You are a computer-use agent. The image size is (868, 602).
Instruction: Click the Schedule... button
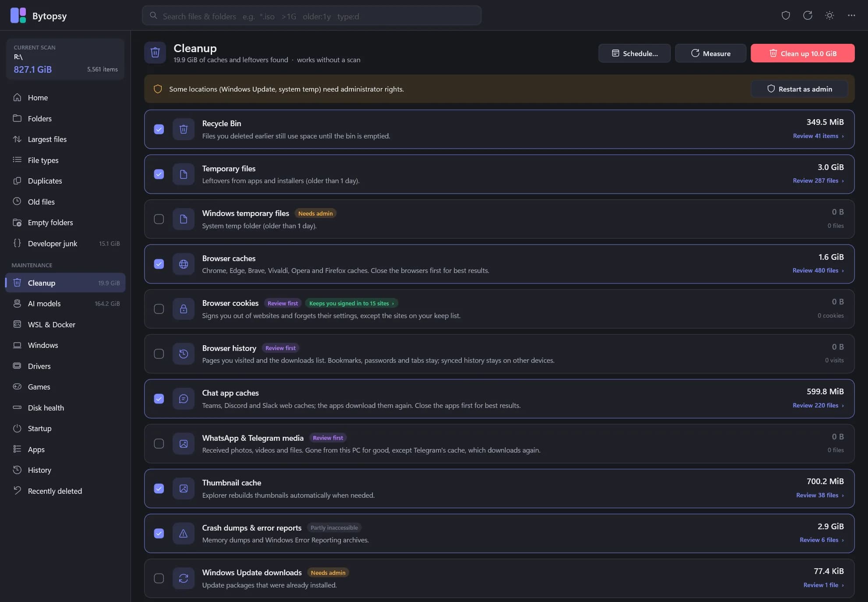[x=634, y=53]
